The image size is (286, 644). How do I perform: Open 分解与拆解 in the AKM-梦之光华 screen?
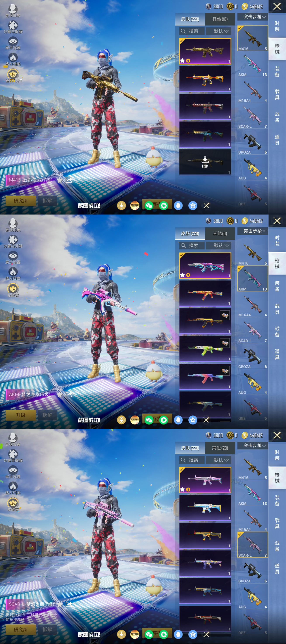13,241
